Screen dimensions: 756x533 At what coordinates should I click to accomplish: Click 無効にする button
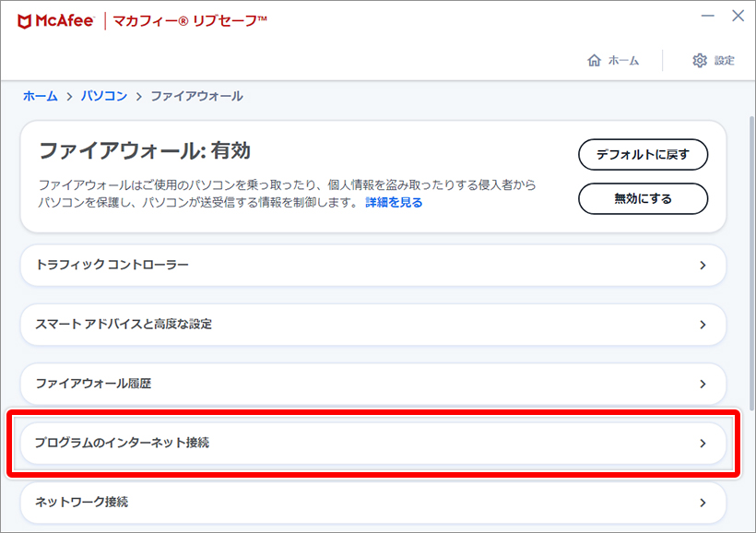click(644, 198)
